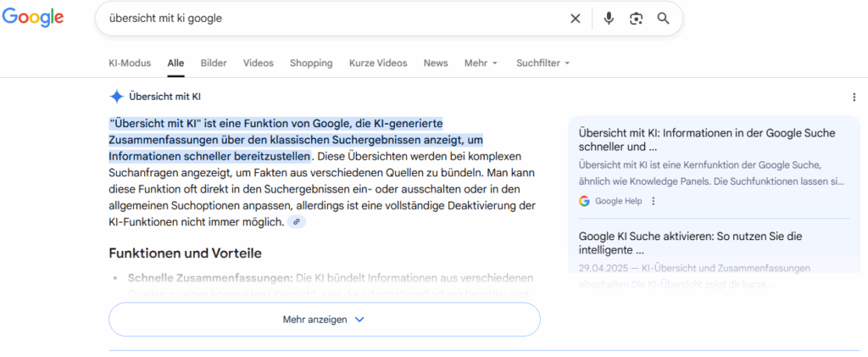Open 'Google KI Suche aktivieren' source link
This screenshot has width=868, height=357.
[x=690, y=243]
